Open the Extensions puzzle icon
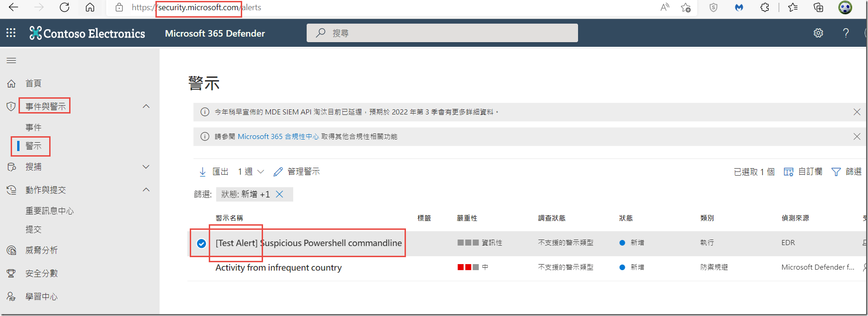The image size is (868, 316). [765, 7]
